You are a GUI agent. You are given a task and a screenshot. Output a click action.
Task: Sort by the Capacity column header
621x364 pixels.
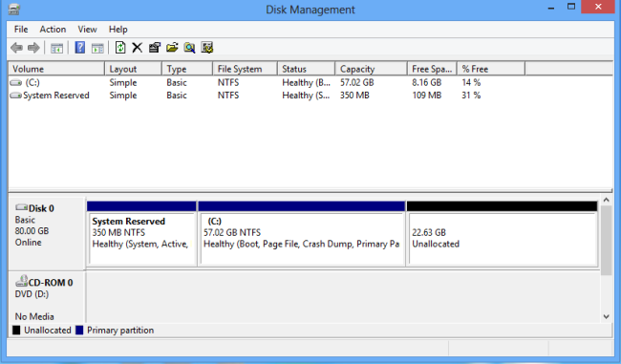(371, 69)
